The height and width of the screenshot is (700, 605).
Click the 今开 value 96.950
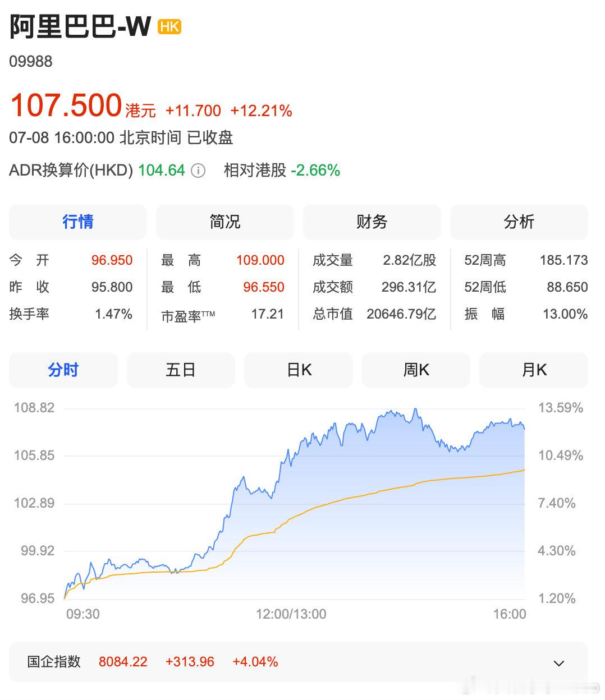[112, 260]
